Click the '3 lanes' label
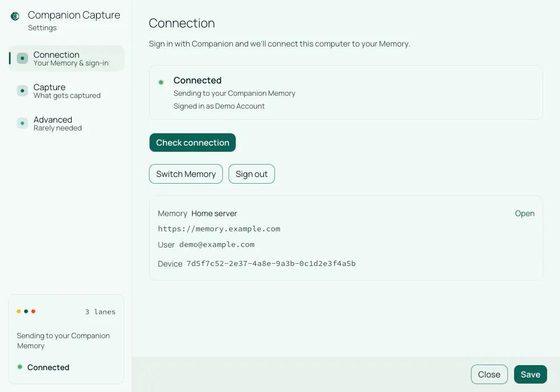Viewport: 560px width, 392px height. tap(100, 312)
